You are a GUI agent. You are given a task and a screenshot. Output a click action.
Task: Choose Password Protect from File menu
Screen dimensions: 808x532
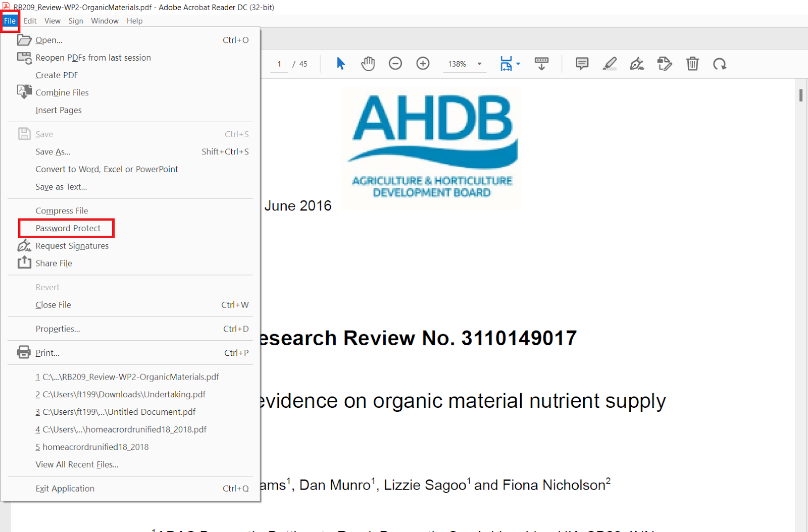[68, 228]
